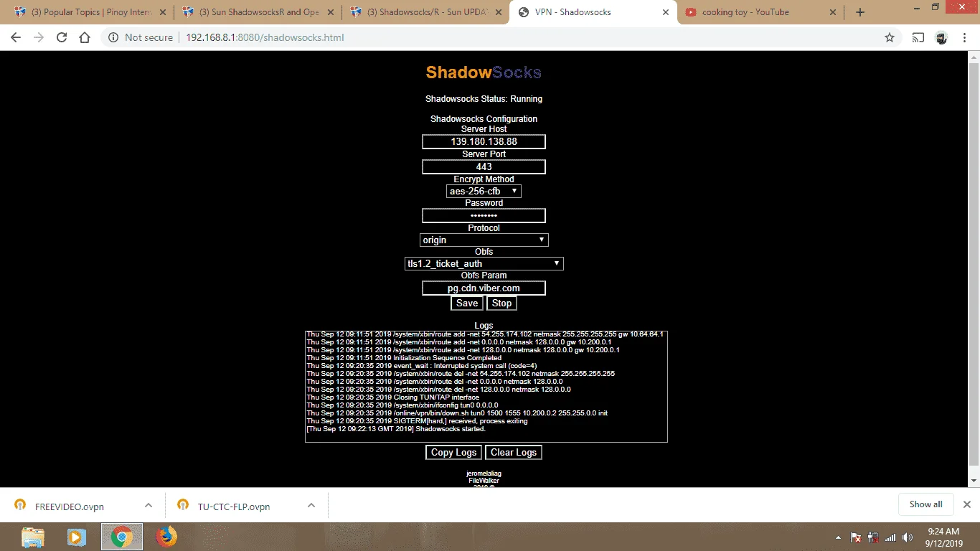Open the taskbar clock and date
980x551 pixels.
943,537
